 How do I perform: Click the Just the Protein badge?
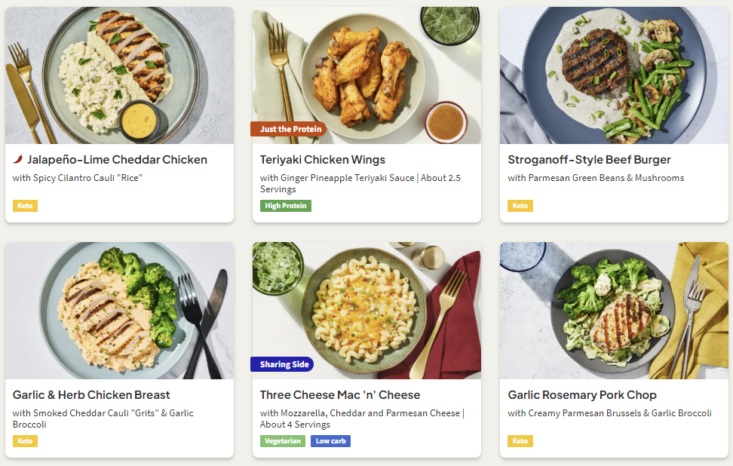291,129
